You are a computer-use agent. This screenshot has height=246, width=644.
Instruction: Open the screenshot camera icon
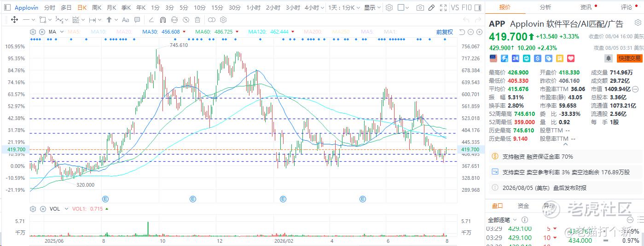420,8
